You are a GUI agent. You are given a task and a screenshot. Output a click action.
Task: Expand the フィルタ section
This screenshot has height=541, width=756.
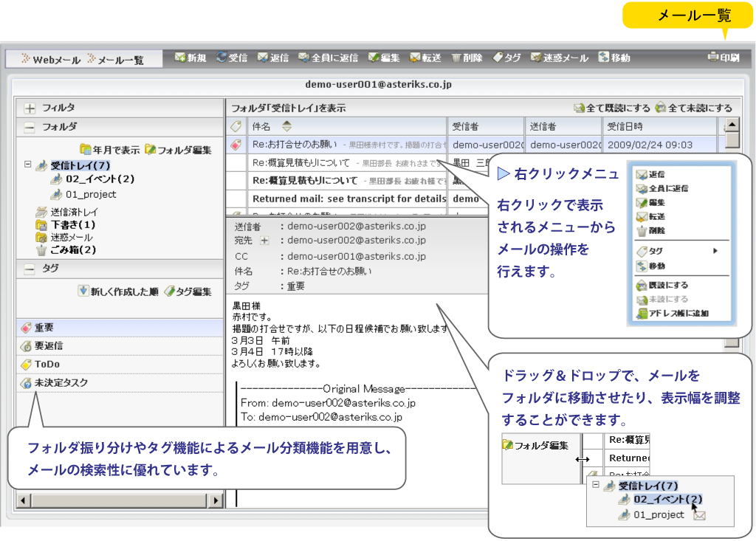30,108
